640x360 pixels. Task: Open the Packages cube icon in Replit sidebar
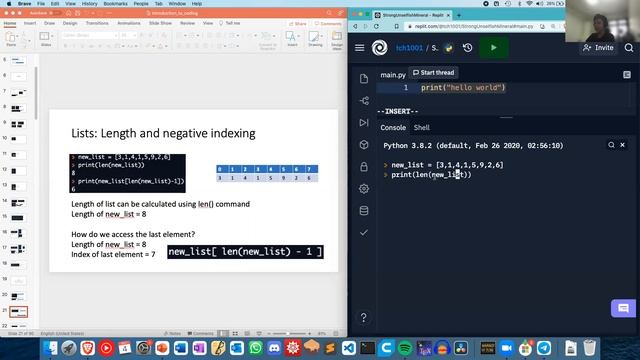click(x=364, y=144)
